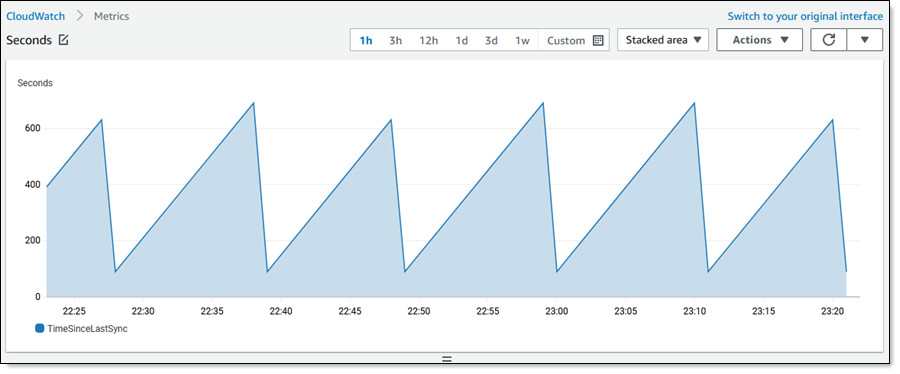This screenshot has width=900, height=374.
Task: Select the 3h time range
Action: click(x=395, y=41)
